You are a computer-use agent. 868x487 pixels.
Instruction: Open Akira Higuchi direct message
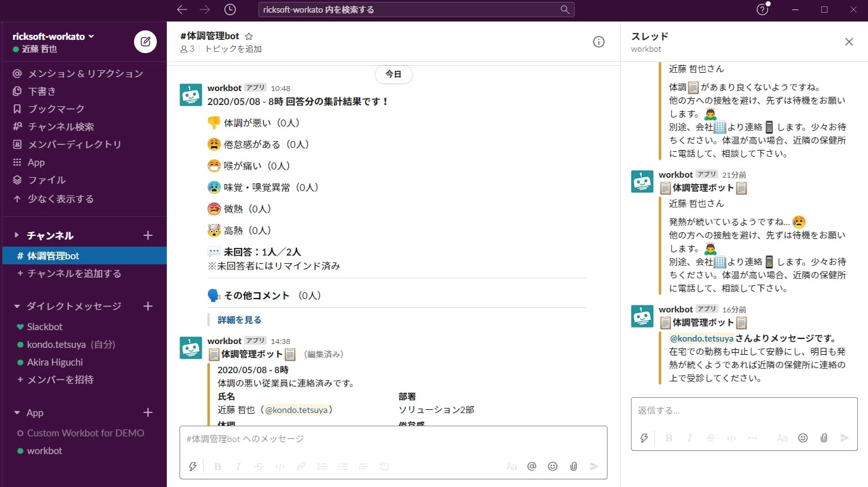[x=83, y=362]
